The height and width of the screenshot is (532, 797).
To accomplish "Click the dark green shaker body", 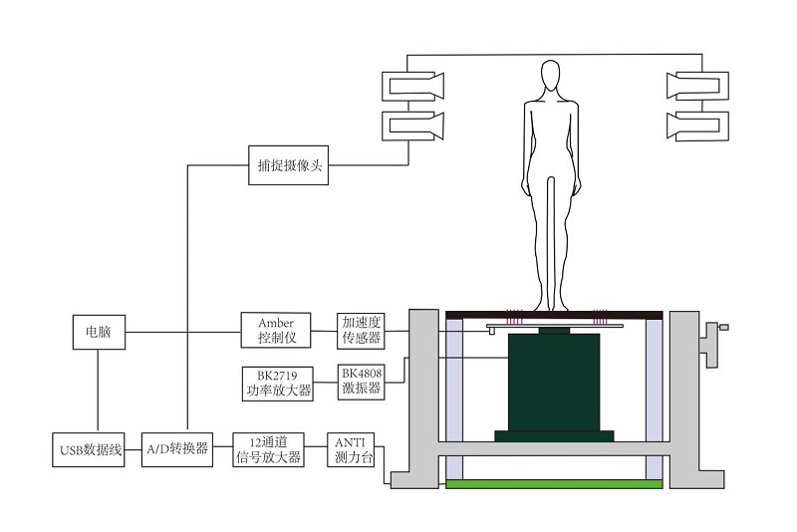I will click(x=554, y=383).
